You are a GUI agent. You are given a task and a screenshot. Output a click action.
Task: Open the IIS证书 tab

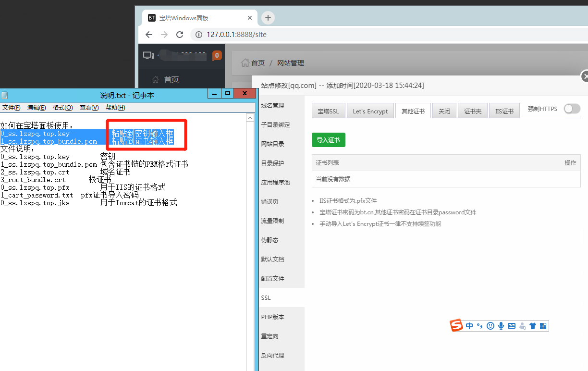(504, 111)
